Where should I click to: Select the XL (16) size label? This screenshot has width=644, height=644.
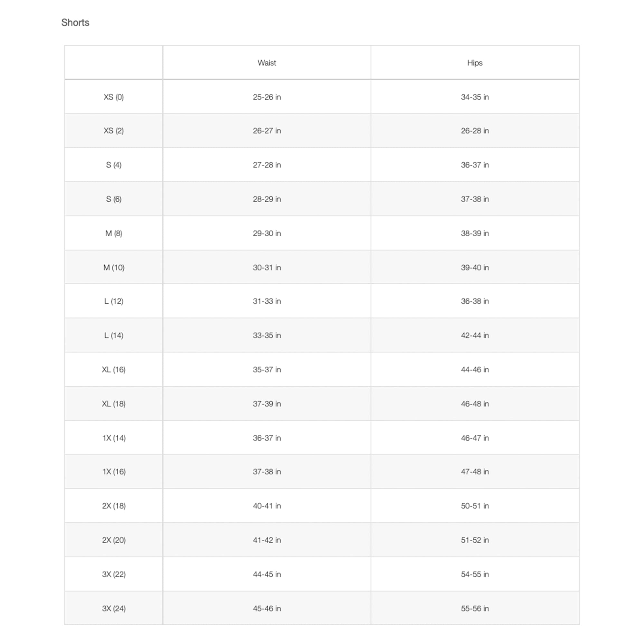point(114,370)
